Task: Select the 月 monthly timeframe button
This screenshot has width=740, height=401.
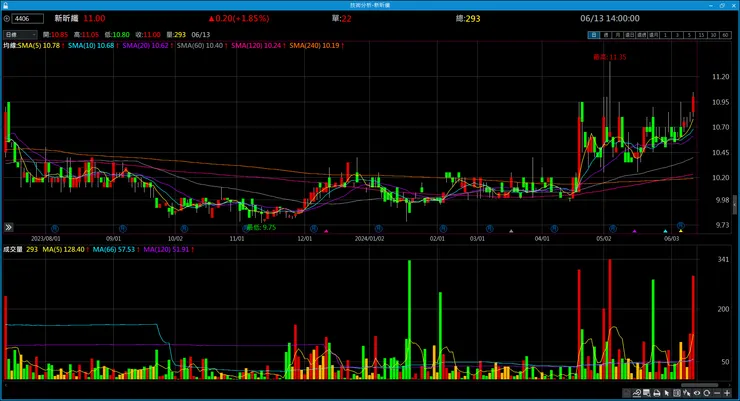Action: [x=618, y=35]
